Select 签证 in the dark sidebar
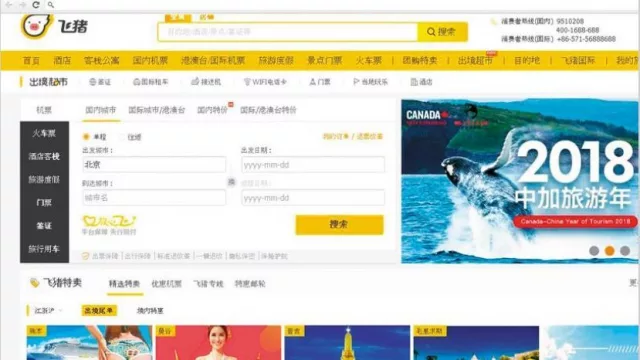Screen dimensions: 640x360 point(44,226)
